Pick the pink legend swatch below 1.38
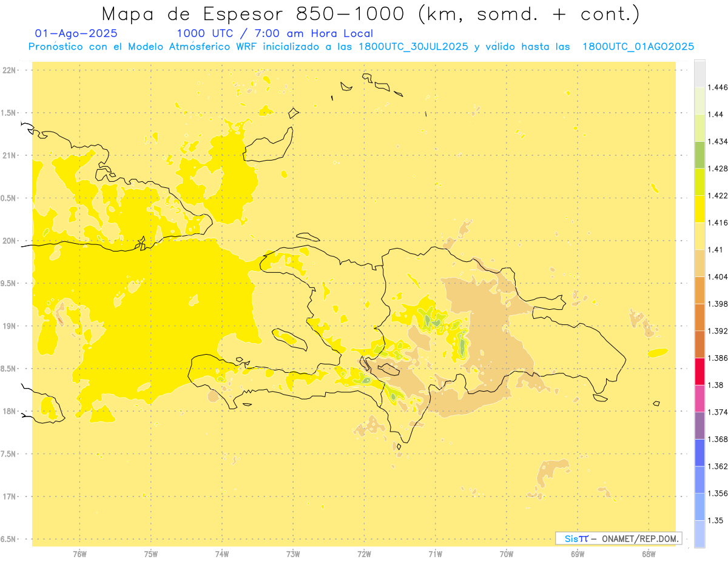This screenshot has height=562, width=728. point(699,398)
